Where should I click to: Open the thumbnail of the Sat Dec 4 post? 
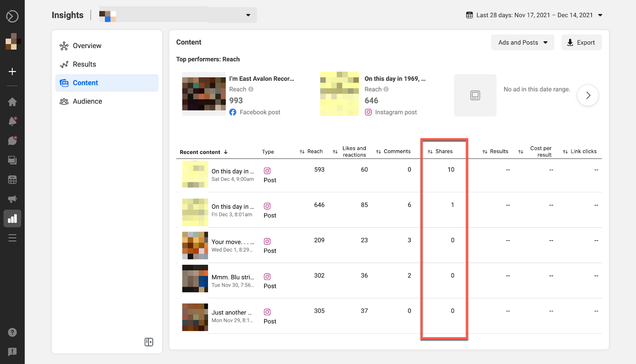pyautogui.click(x=195, y=174)
